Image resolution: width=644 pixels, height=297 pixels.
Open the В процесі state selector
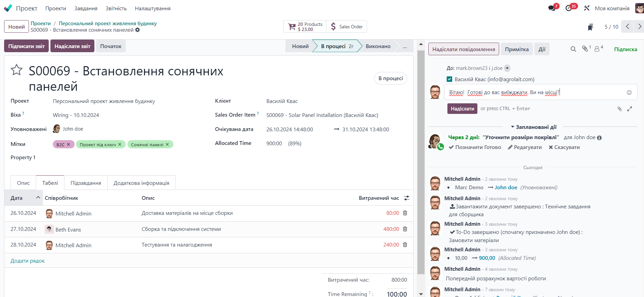click(390, 78)
